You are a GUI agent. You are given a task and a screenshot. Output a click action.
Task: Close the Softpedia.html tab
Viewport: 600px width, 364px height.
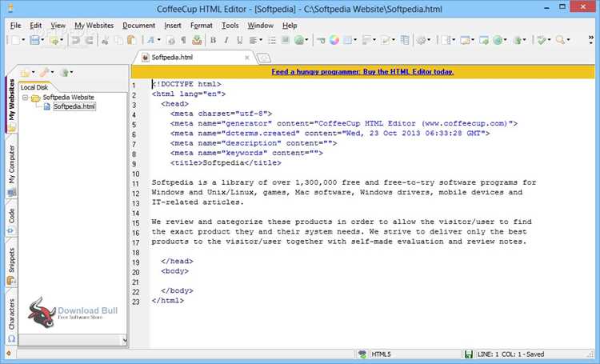pyautogui.click(x=247, y=58)
